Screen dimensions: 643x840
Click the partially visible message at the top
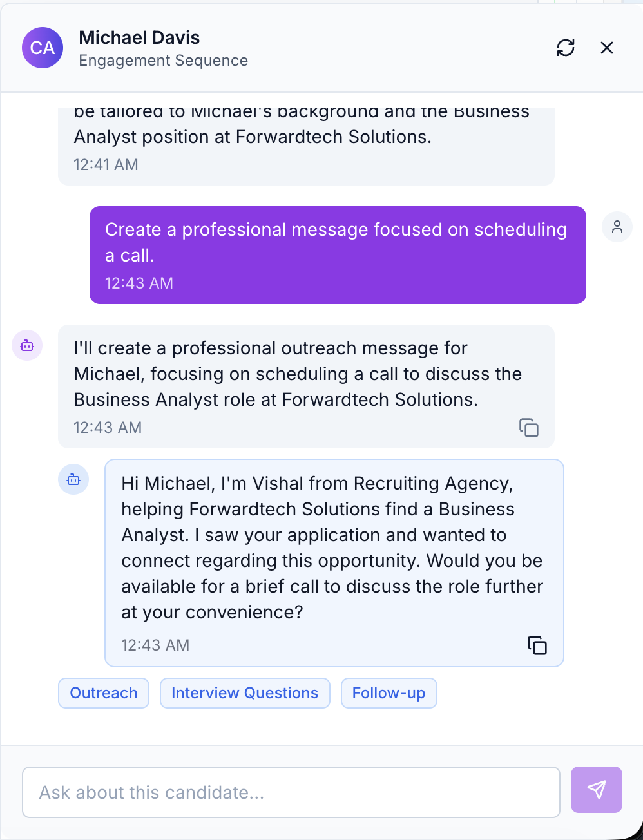click(306, 137)
